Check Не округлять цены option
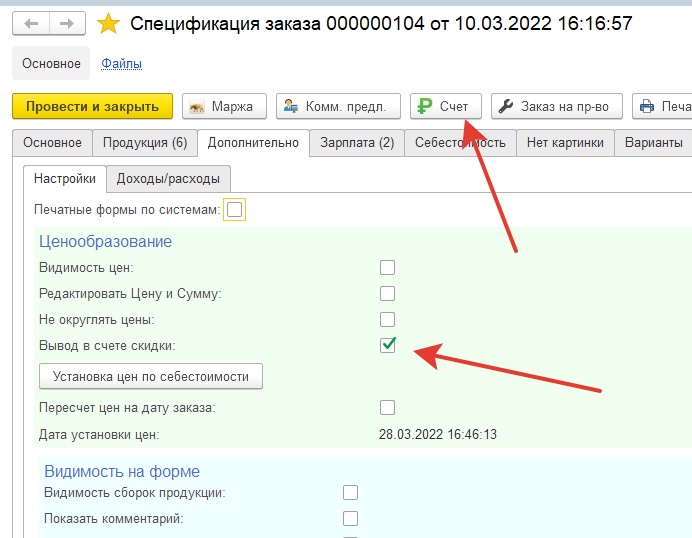 (x=387, y=320)
